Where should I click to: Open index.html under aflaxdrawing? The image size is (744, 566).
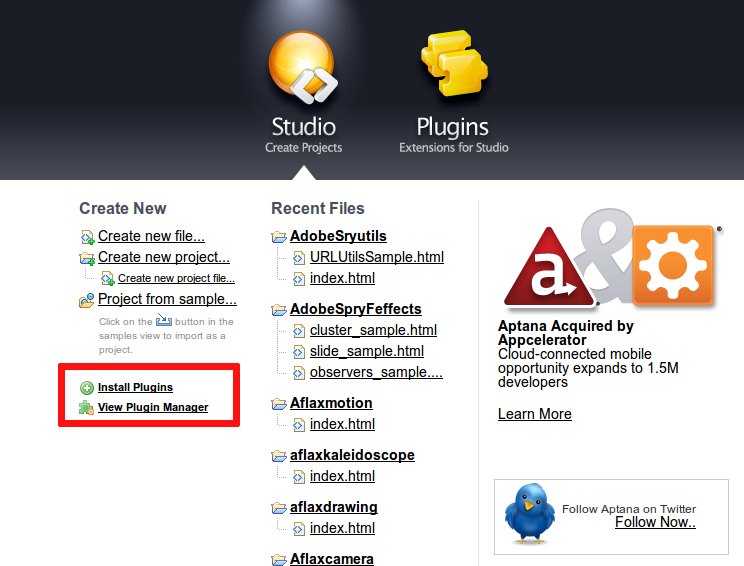pyautogui.click(x=342, y=528)
